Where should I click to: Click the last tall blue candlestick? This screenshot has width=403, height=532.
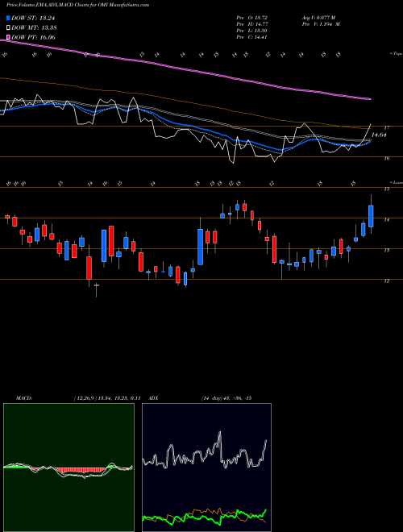click(x=371, y=216)
